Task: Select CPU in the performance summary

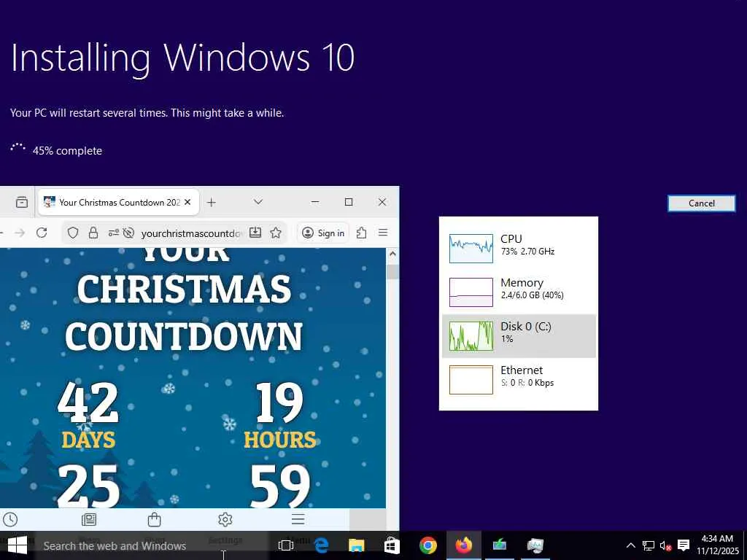Action: click(x=519, y=249)
